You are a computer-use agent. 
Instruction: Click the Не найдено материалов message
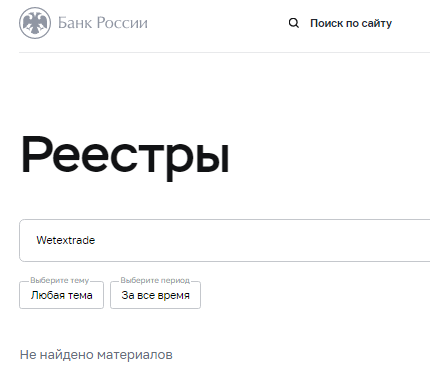pos(96,355)
